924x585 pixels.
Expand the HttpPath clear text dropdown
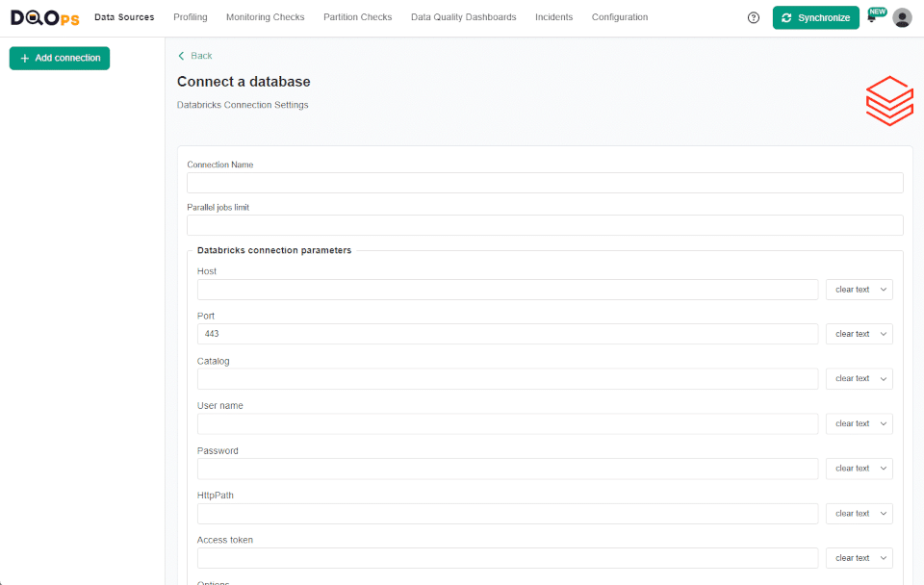pos(860,514)
